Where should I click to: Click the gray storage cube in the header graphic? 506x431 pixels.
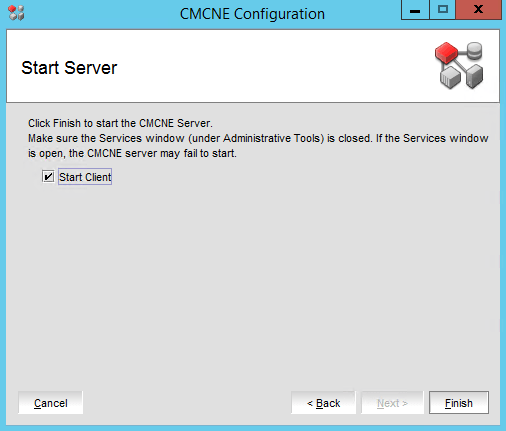450,77
